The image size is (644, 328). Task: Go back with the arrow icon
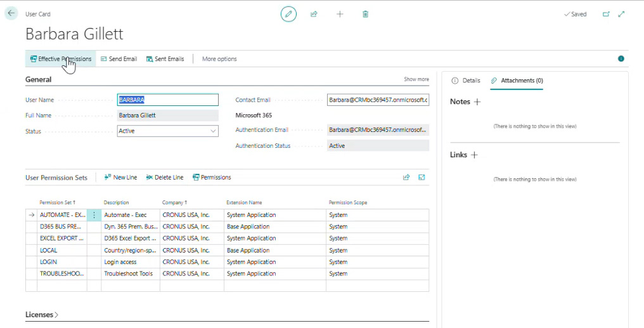11,13
